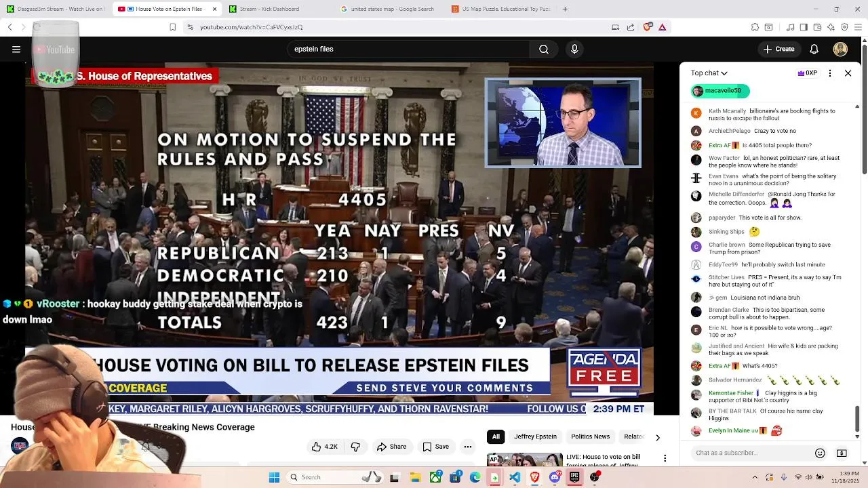Bookmark this page with the bookmark icon
This screenshot has width=868, height=488.
173,27
